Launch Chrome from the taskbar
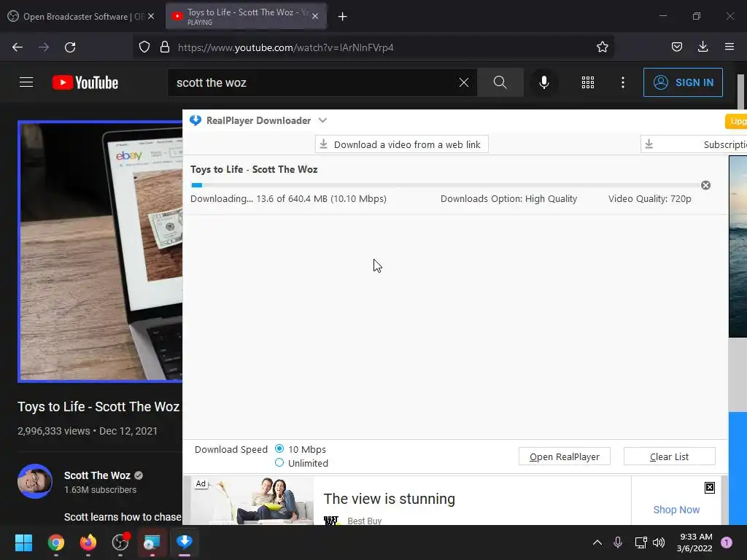The height and width of the screenshot is (560, 747). [56, 542]
